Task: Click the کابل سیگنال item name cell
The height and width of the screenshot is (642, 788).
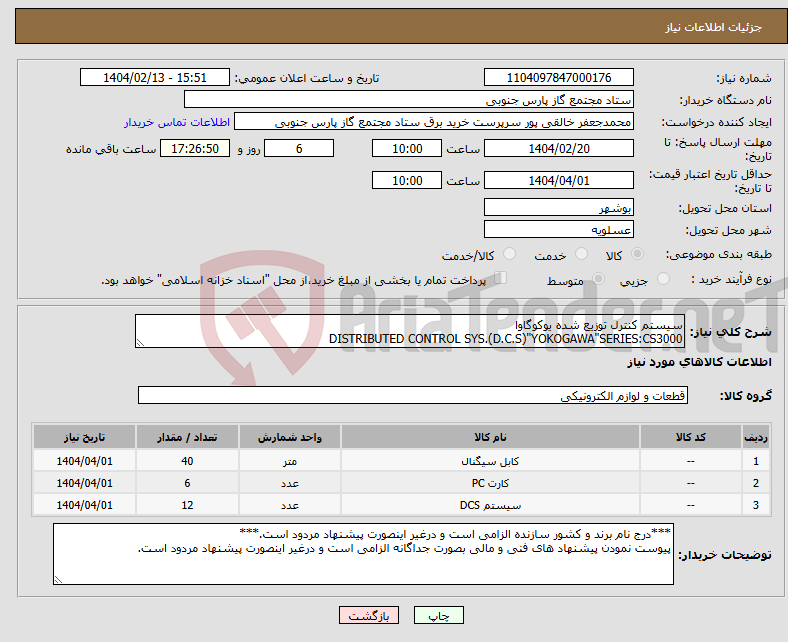Action: 490,461
